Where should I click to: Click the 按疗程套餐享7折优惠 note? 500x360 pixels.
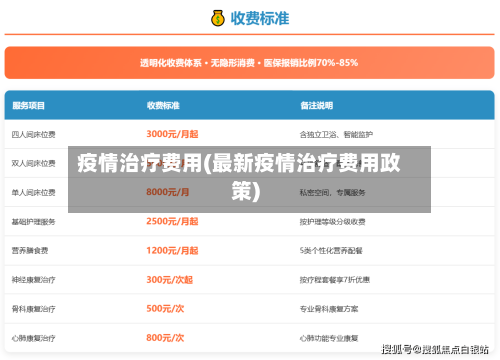pos(335,280)
